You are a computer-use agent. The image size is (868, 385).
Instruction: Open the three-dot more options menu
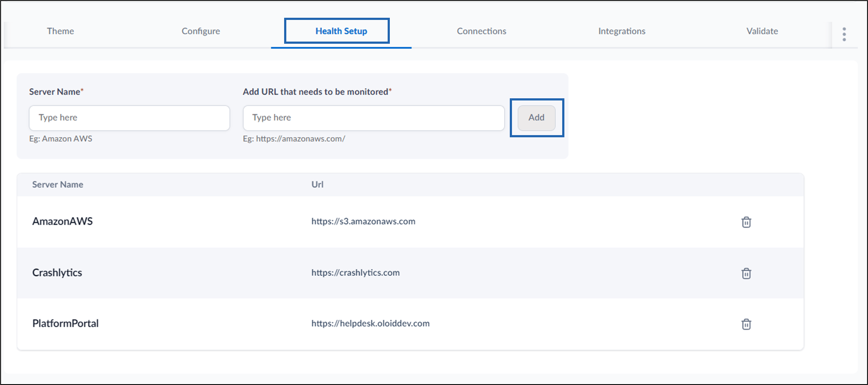tap(844, 34)
